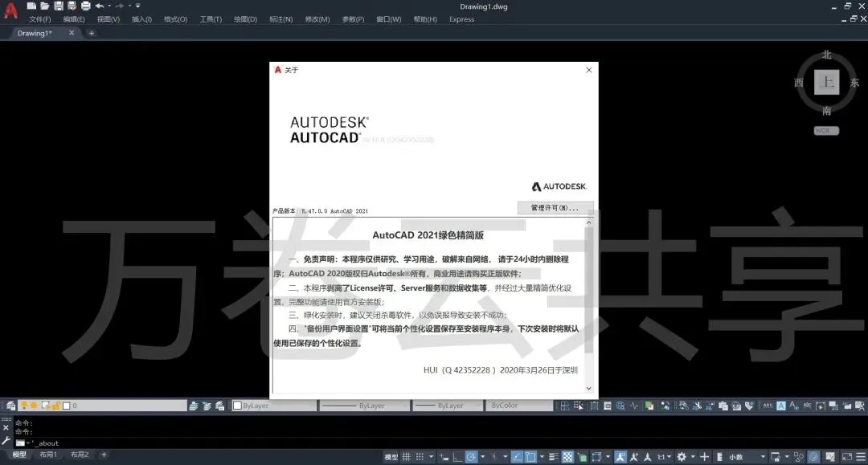This screenshot has width=868, height=465.
Task: Click the command line customize wrench icon
Action: [6, 441]
